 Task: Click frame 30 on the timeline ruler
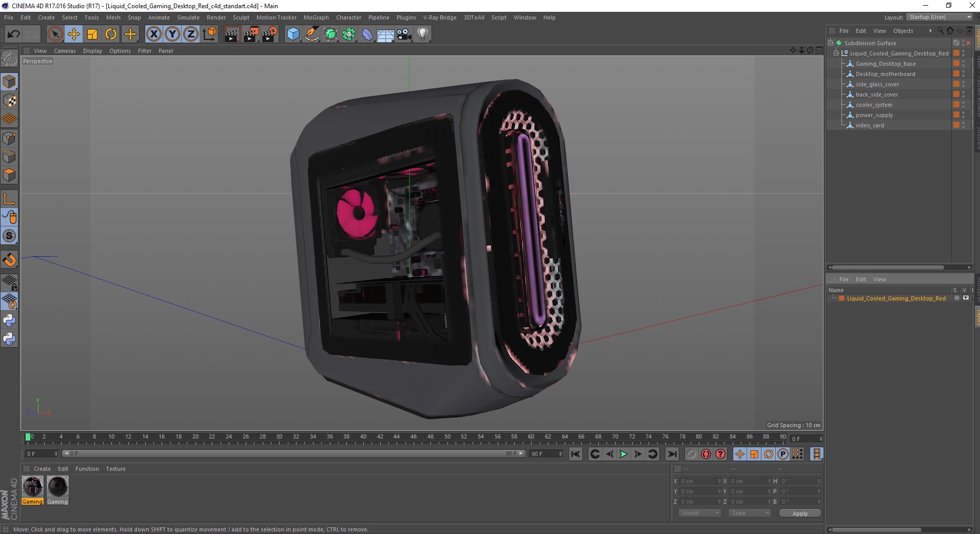(279, 437)
